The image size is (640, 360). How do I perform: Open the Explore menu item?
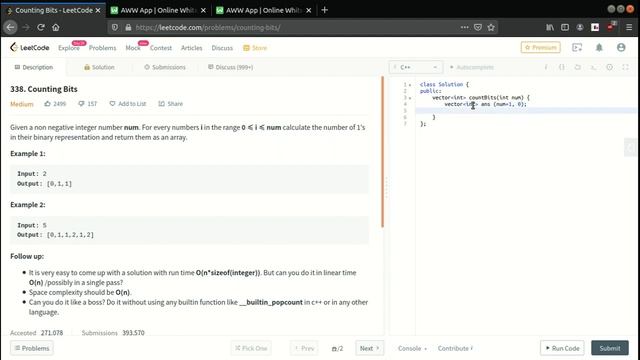pos(69,48)
